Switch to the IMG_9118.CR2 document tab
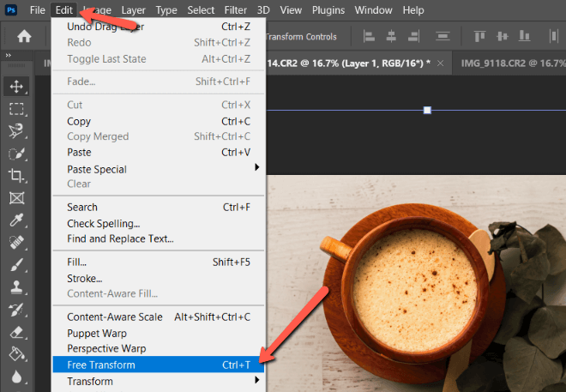This screenshot has height=392, width=566. pos(506,63)
